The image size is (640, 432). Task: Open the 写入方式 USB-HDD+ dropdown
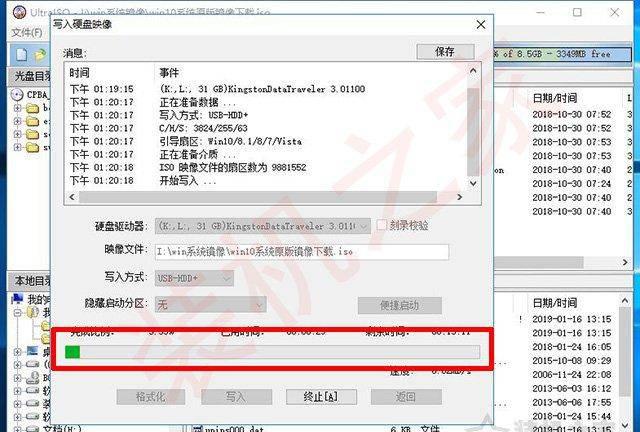pos(227,278)
